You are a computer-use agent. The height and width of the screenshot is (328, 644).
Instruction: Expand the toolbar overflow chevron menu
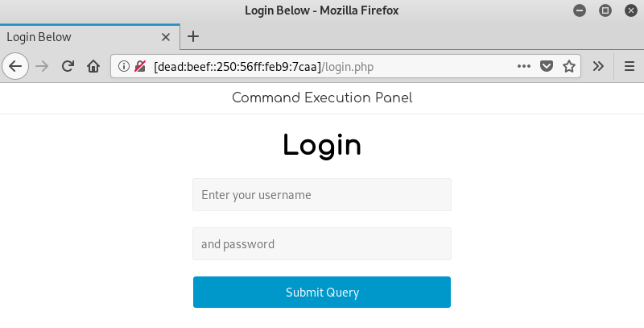pyautogui.click(x=598, y=66)
